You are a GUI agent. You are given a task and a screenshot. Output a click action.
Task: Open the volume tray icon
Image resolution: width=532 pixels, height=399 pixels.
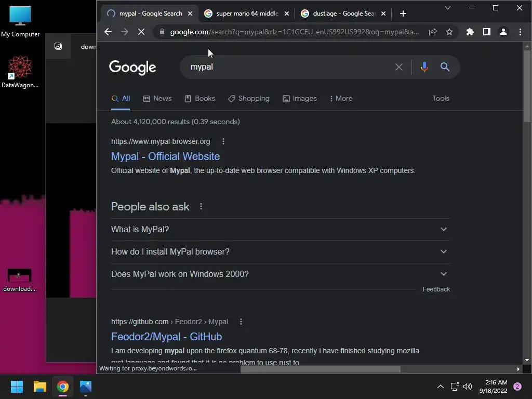tap(468, 387)
